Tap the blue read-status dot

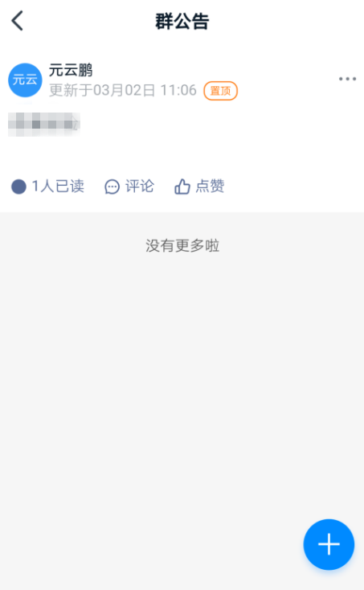click(18, 186)
